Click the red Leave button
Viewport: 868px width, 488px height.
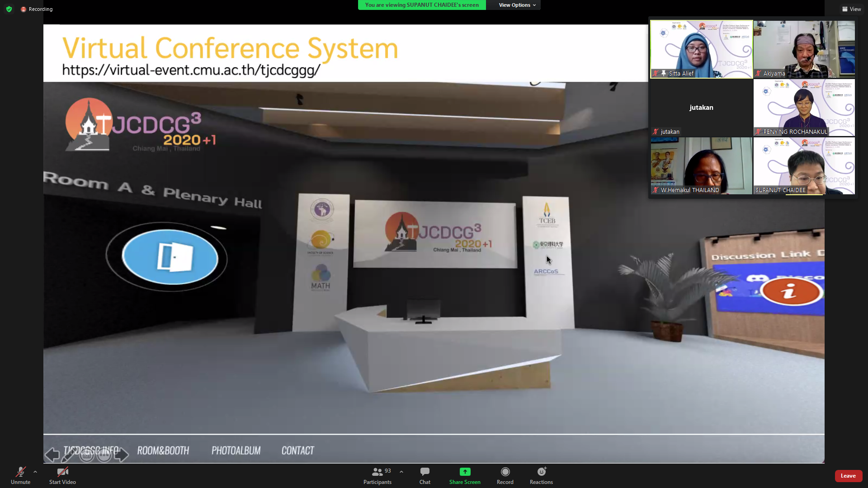(x=848, y=476)
